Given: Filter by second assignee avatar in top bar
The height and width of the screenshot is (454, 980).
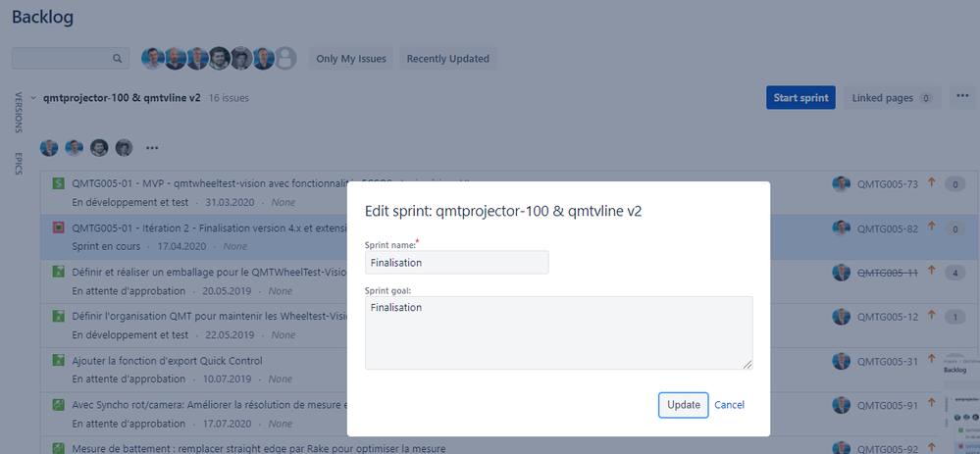Looking at the screenshot, I should (x=176, y=58).
